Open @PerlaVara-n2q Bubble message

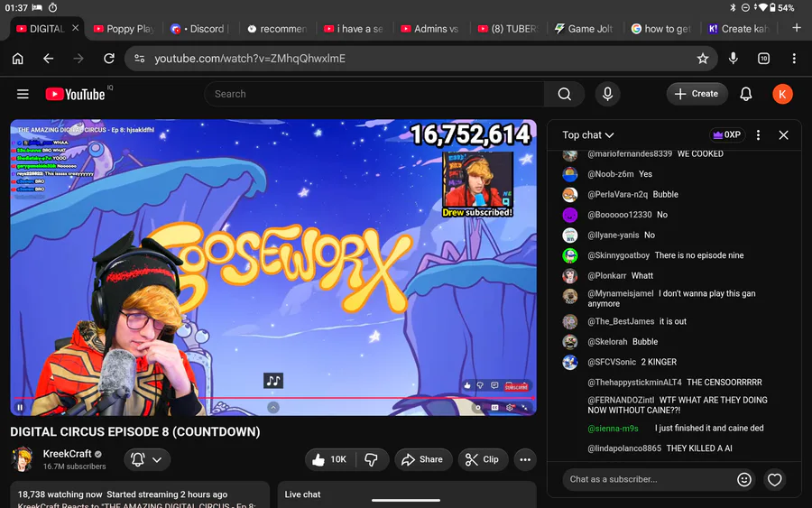[x=673, y=194]
